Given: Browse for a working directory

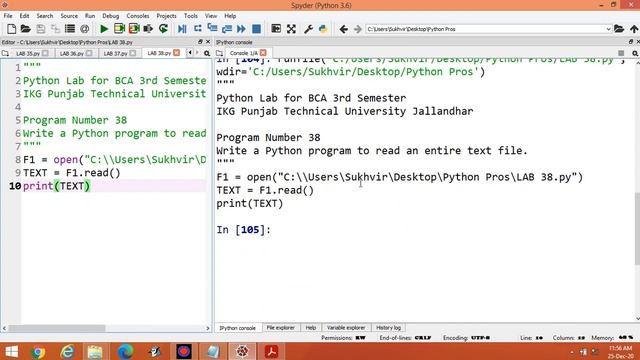Looking at the screenshot, I should tap(619, 29).
